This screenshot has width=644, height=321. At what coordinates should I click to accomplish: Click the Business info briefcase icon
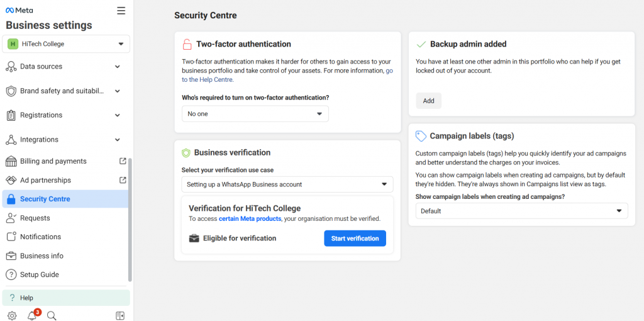pyautogui.click(x=11, y=256)
